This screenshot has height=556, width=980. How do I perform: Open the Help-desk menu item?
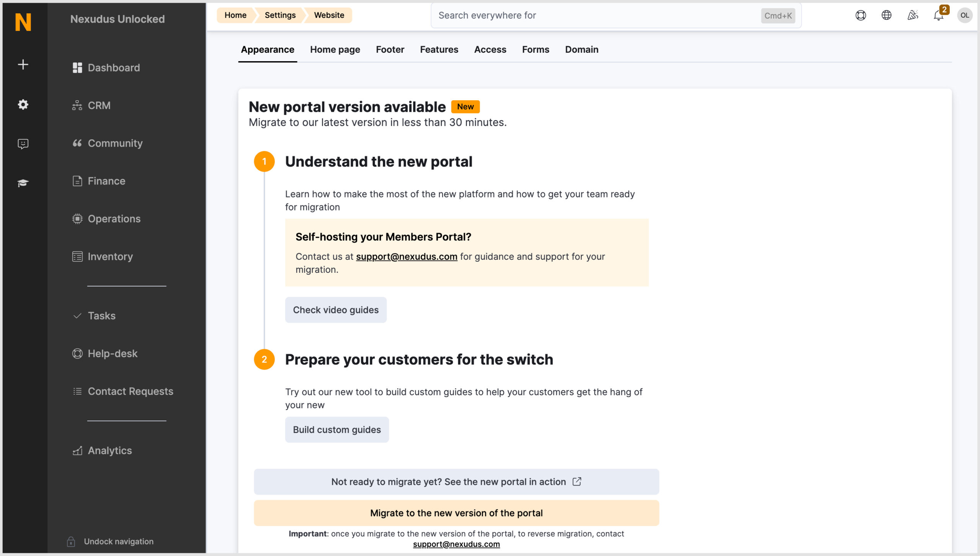pyautogui.click(x=105, y=354)
